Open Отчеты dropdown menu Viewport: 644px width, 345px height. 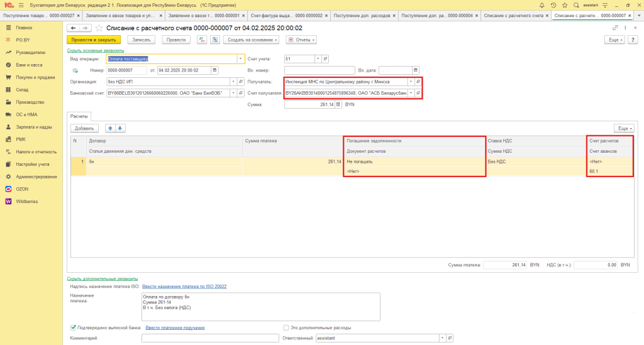pos(301,40)
